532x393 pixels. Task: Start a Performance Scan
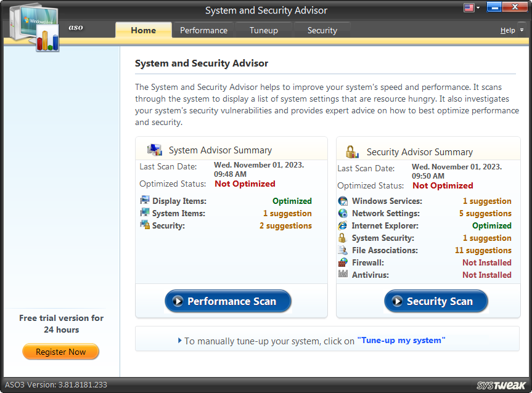pos(227,301)
